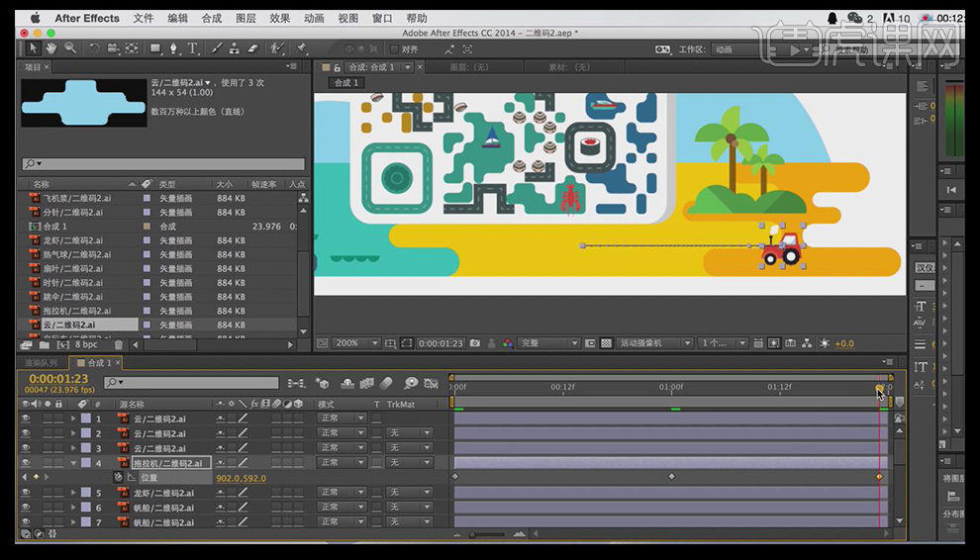Screen dimensions: 980x560
Task: Collapse layer 4 拖拉机 properties
Action: (73, 463)
